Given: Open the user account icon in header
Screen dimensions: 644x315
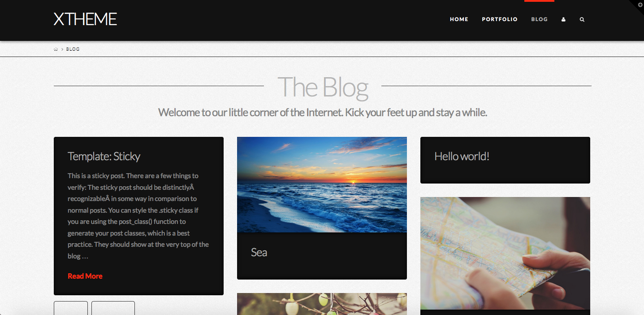Looking at the screenshot, I should (x=563, y=20).
